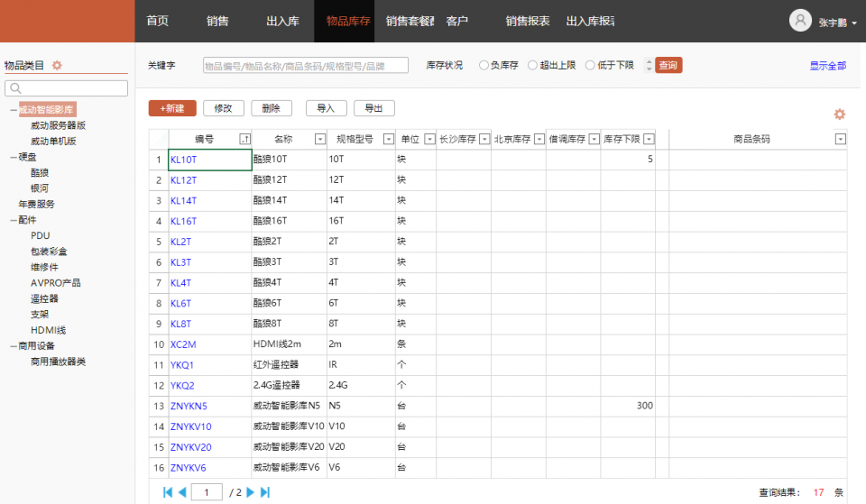Click the category search magnifier icon
The image size is (866, 504).
[x=15, y=88]
